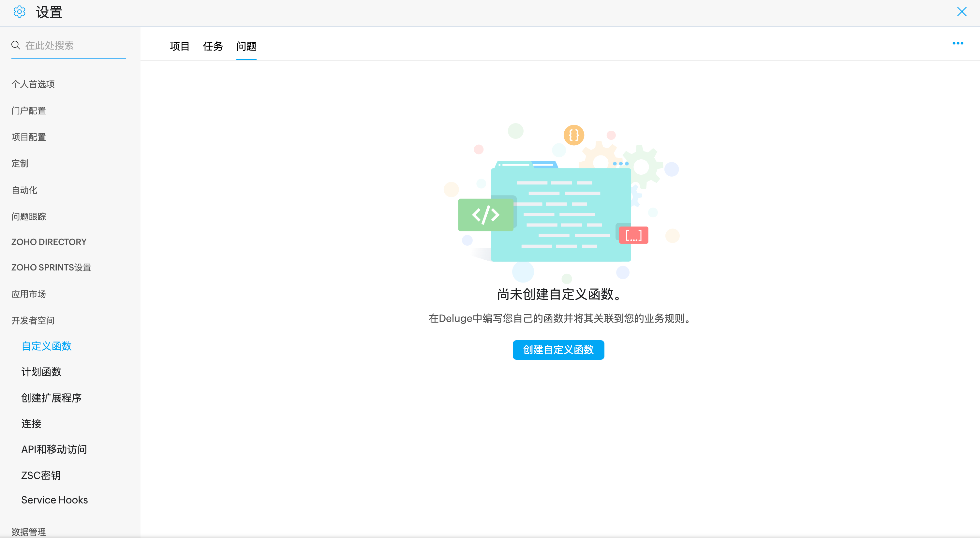Click the green code-tag illustration icon
This screenshot has width=980, height=538.
coord(485,215)
